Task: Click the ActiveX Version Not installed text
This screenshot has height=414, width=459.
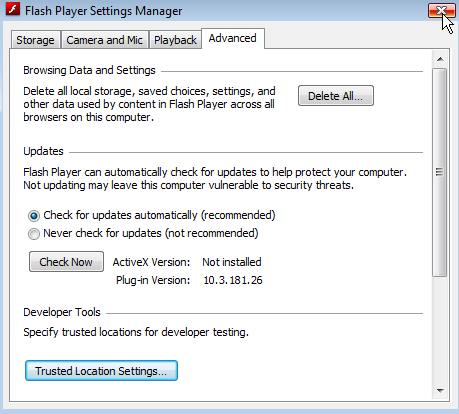Action: tap(232, 262)
